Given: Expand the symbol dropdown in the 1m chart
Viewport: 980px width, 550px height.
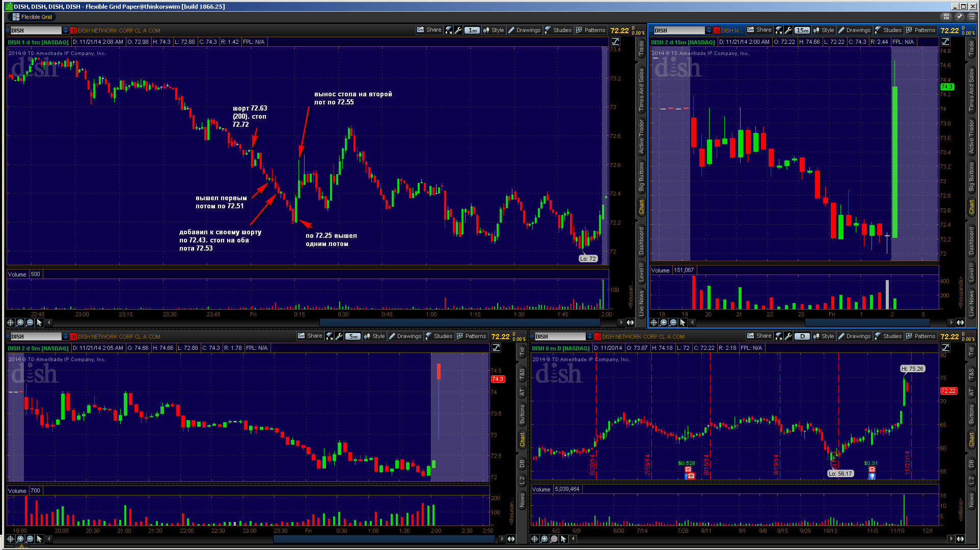Looking at the screenshot, I should pyautogui.click(x=65, y=31).
